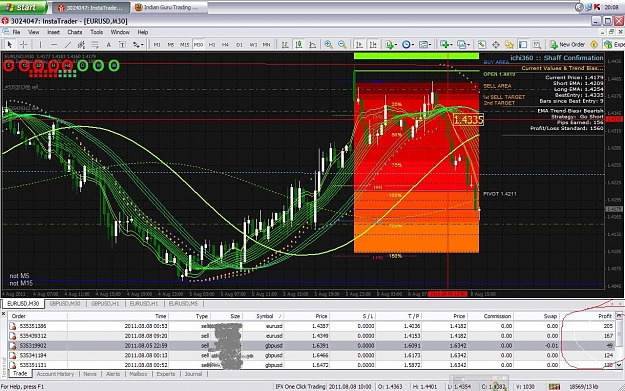This screenshot has height=391, width=625.
Task: Toggle the Terminal panel icon
Action: (523, 45)
